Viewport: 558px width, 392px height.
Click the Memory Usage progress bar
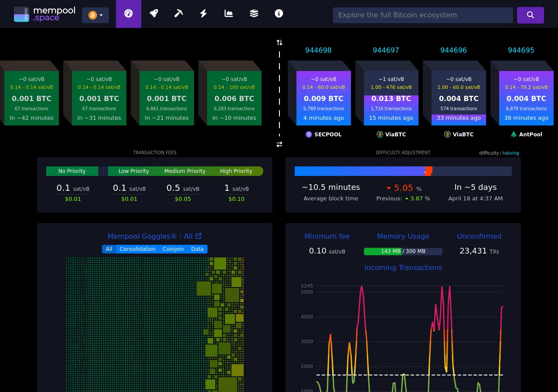point(403,251)
